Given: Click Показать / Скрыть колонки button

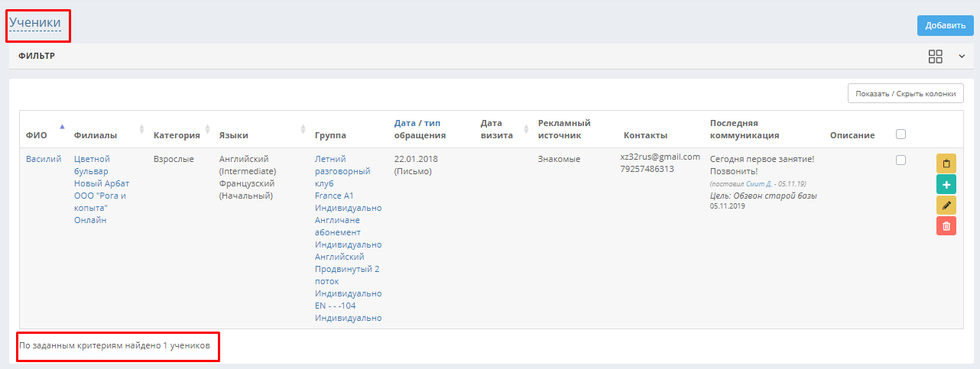Looking at the screenshot, I should pyautogui.click(x=906, y=93).
